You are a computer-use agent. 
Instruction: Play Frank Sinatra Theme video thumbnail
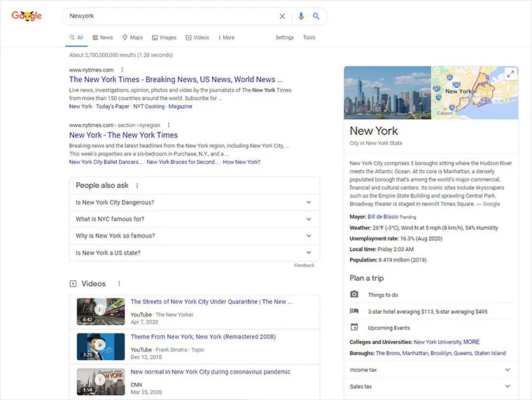[x=101, y=347]
